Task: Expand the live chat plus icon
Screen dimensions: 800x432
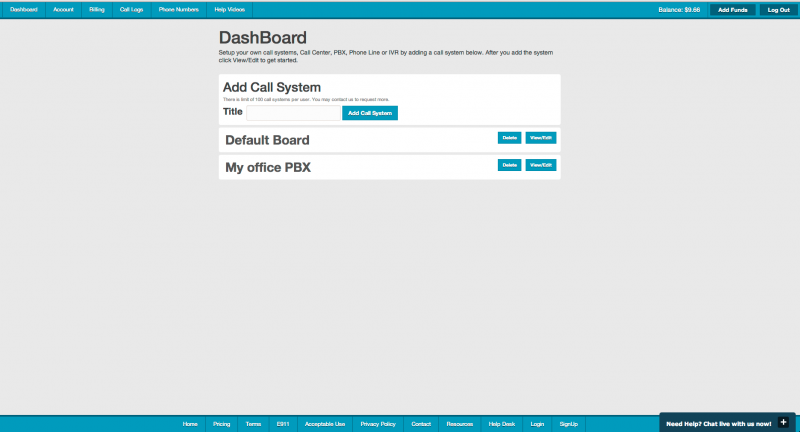Action: coord(783,423)
